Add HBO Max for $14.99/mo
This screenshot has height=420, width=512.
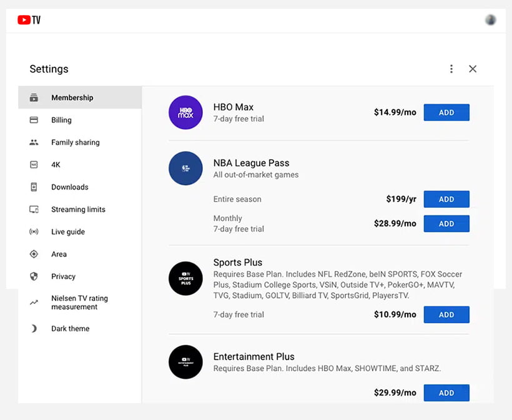(x=446, y=112)
